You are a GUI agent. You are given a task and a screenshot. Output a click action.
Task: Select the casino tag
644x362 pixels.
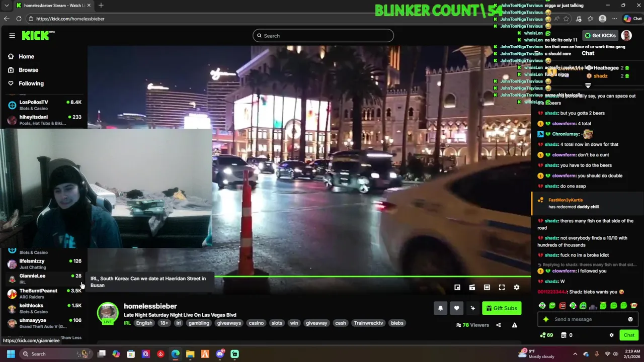[256, 323]
